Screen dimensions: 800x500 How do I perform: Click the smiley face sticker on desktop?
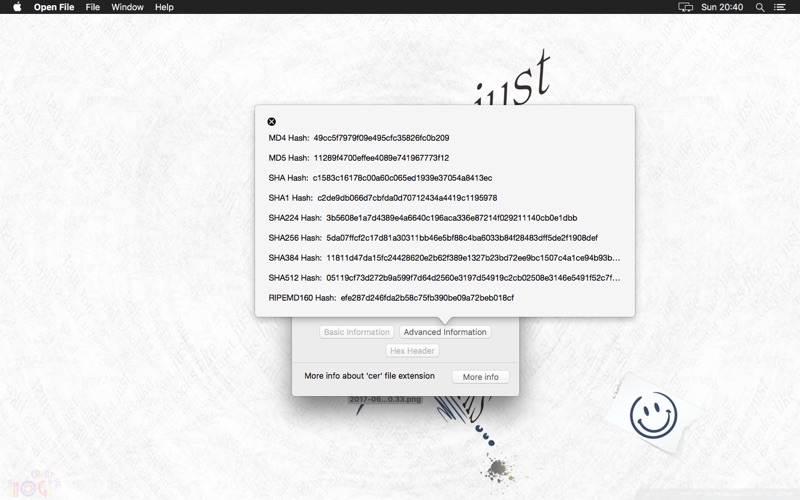[x=653, y=415]
